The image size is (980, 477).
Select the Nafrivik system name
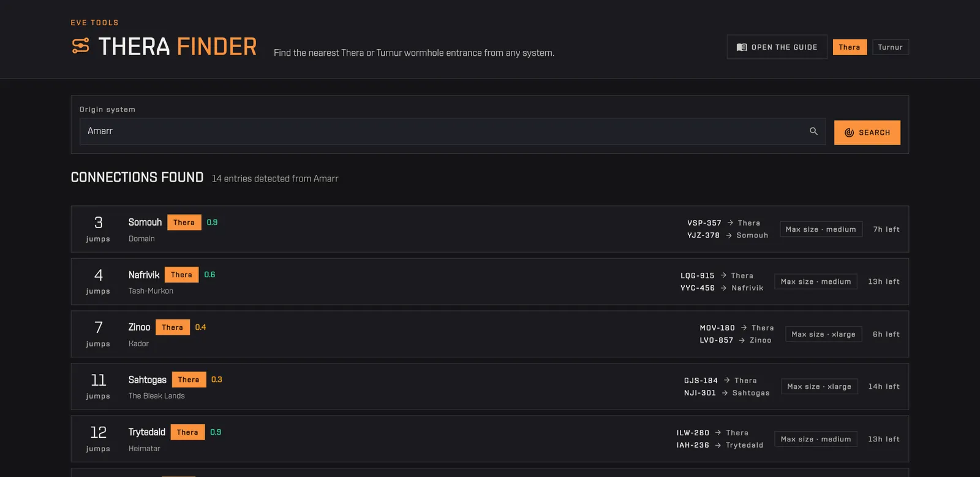[144, 275]
